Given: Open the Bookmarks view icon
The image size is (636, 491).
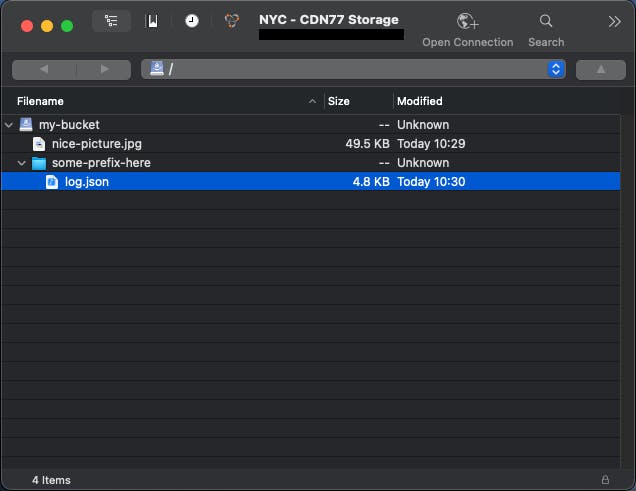Looking at the screenshot, I should click(152, 21).
